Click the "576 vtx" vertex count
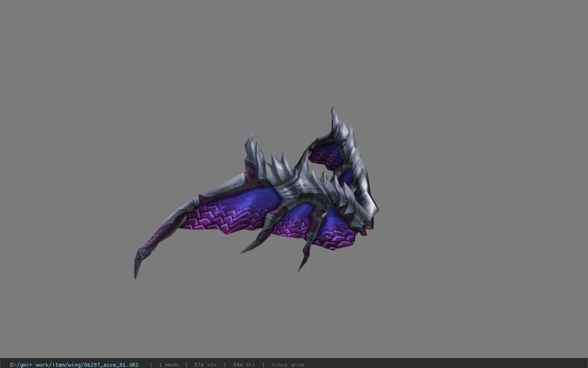Viewport: 588px width, 368px height. [205, 365]
